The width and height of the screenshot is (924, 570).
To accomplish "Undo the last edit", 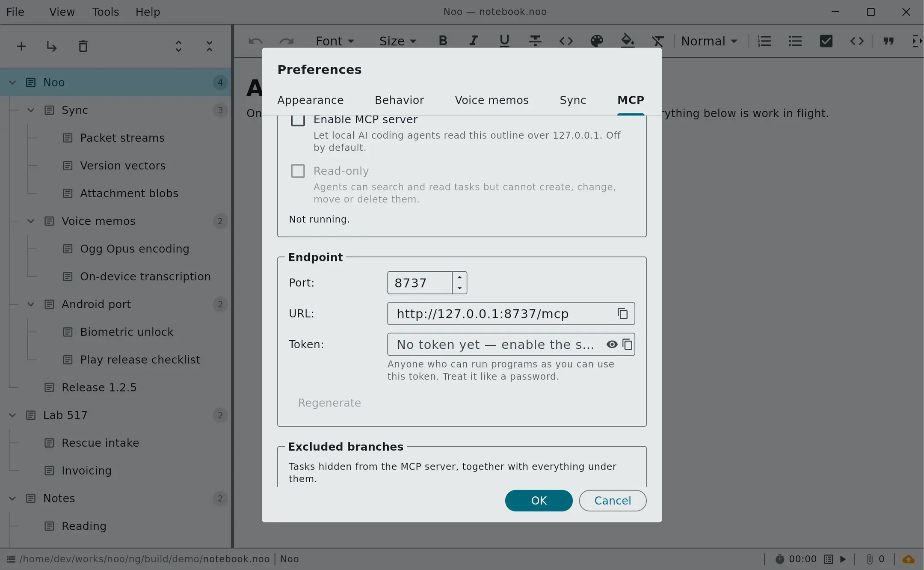I will tap(256, 41).
